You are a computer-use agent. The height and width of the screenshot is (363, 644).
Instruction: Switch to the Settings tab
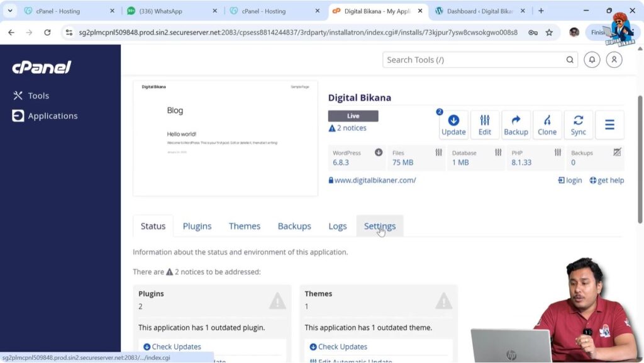(379, 226)
